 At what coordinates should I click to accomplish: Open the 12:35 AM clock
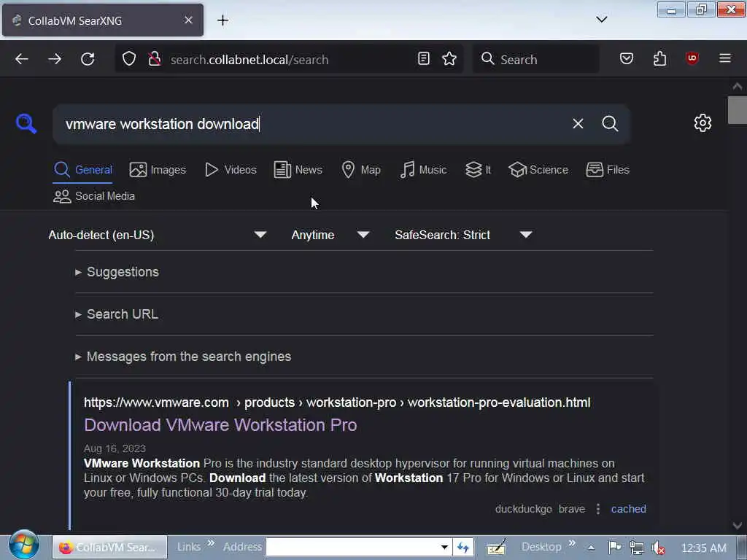click(704, 548)
